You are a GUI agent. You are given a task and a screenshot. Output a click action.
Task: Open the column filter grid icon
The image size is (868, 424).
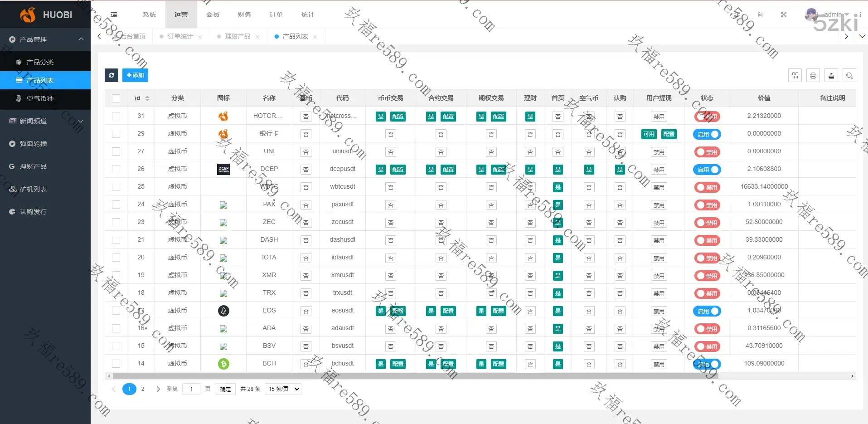click(795, 76)
